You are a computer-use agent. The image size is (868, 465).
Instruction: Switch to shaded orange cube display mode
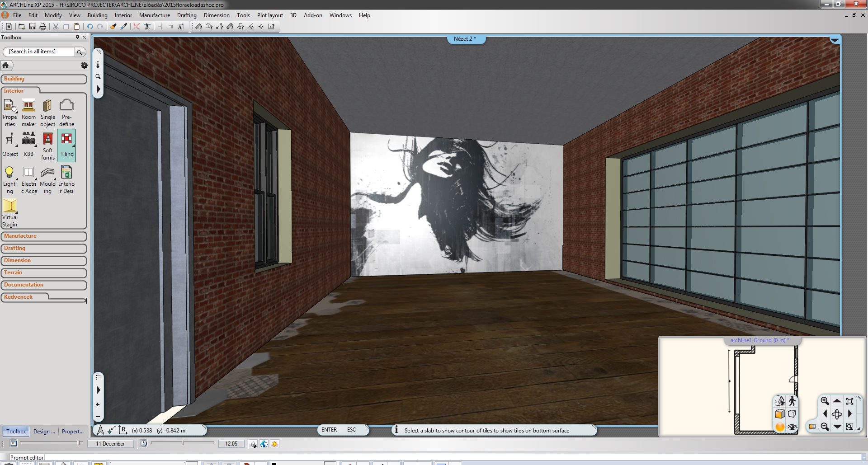tap(780, 414)
